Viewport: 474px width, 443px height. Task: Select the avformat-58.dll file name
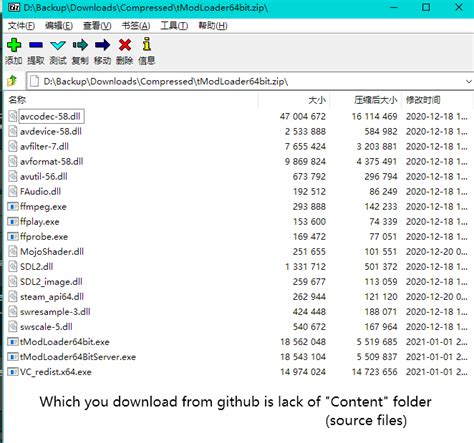(x=52, y=161)
